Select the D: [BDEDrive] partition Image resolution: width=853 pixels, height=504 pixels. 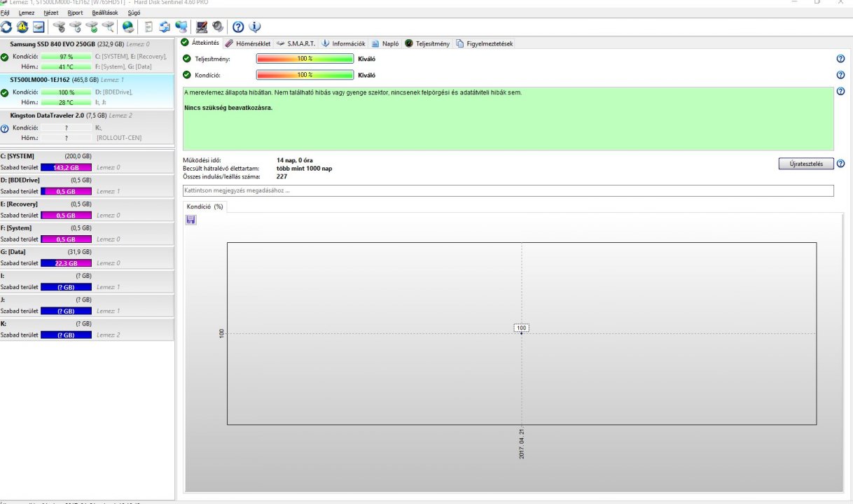(87, 185)
